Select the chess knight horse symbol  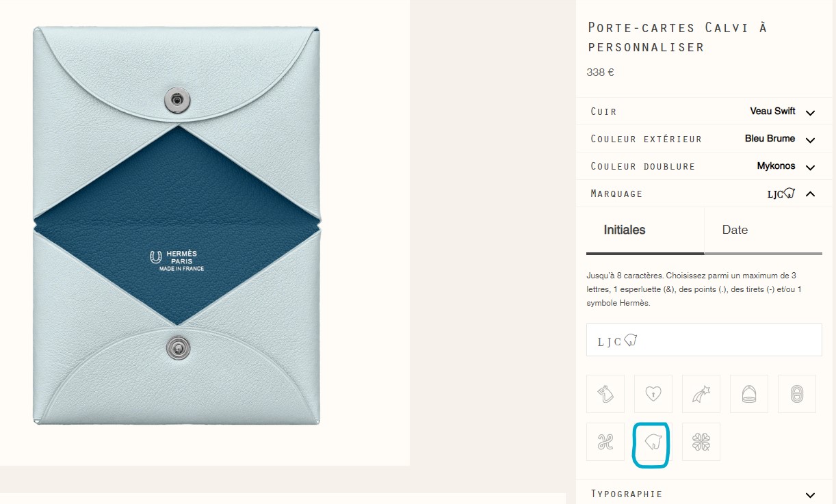coord(605,394)
